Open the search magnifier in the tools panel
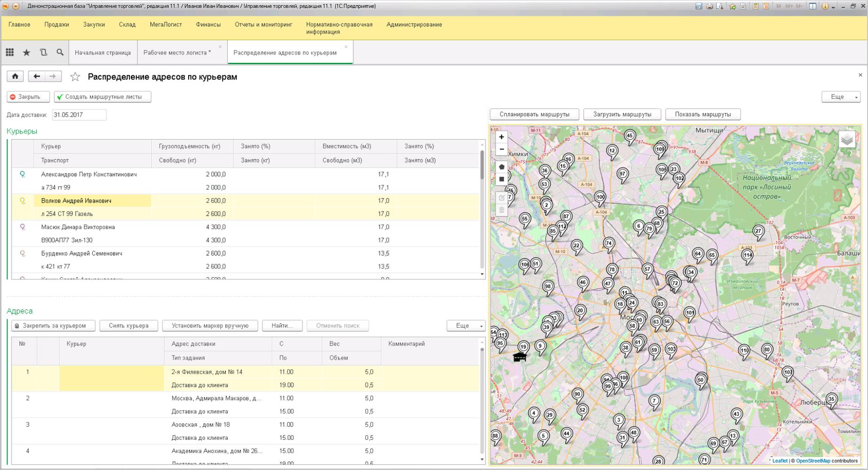 tap(60, 53)
